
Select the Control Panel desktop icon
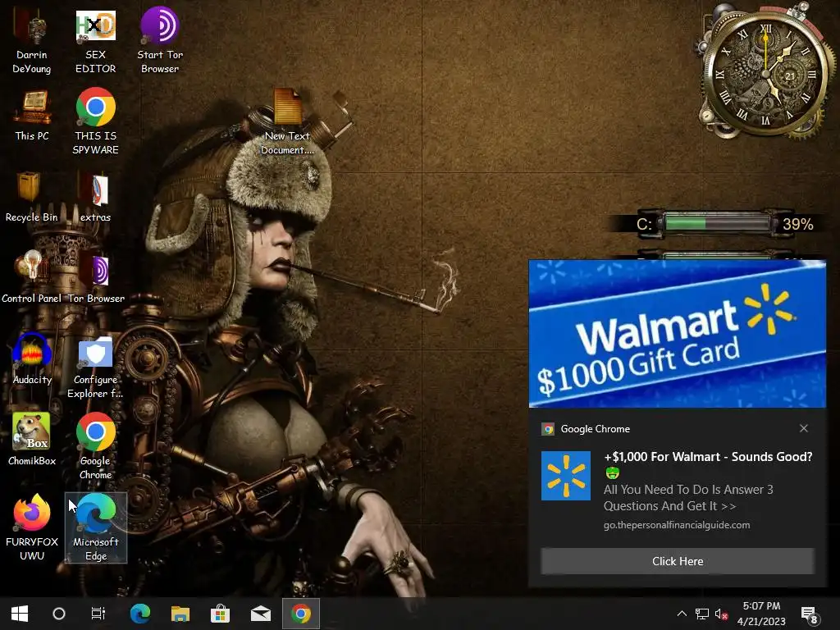(x=32, y=278)
